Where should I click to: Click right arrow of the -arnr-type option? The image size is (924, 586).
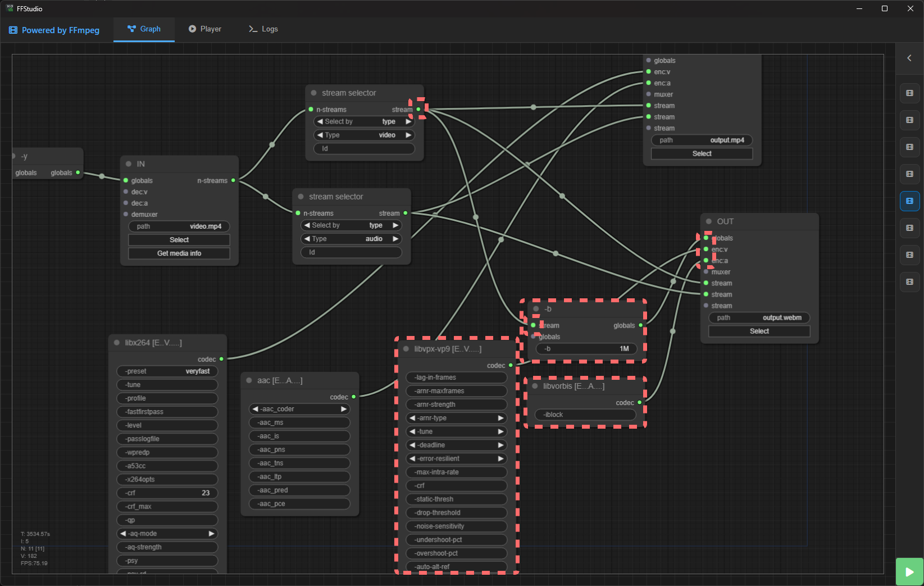pos(500,418)
